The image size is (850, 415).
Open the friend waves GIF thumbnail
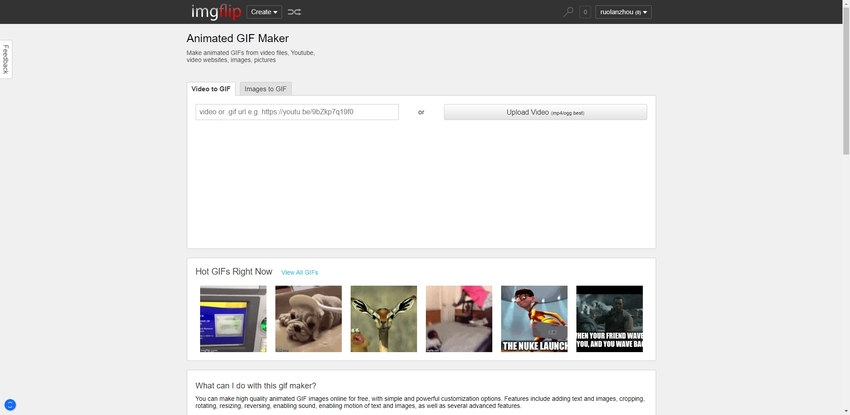pyautogui.click(x=609, y=319)
